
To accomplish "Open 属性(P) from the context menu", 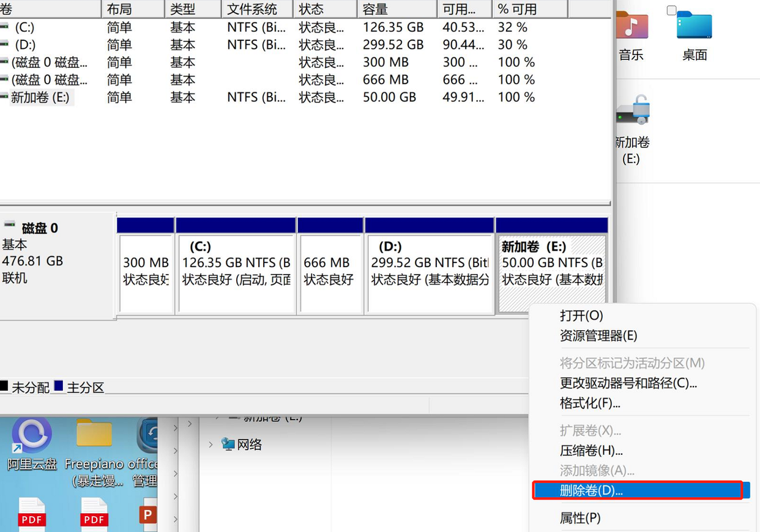I will [580, 518].
